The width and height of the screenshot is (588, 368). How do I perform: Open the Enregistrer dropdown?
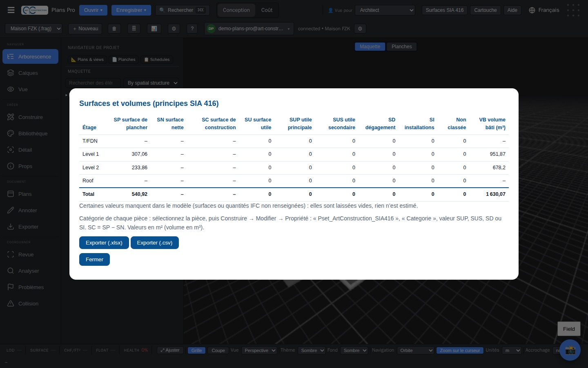tap(131, 10)
